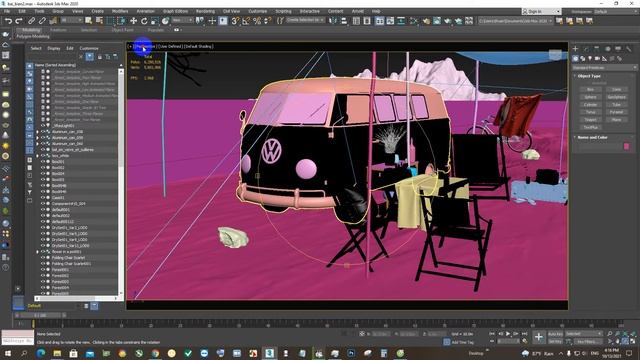This screenshot has height=360, width=640.
Task: Switch to the Hierarchy command panel tab
Action: coord(597,49)
